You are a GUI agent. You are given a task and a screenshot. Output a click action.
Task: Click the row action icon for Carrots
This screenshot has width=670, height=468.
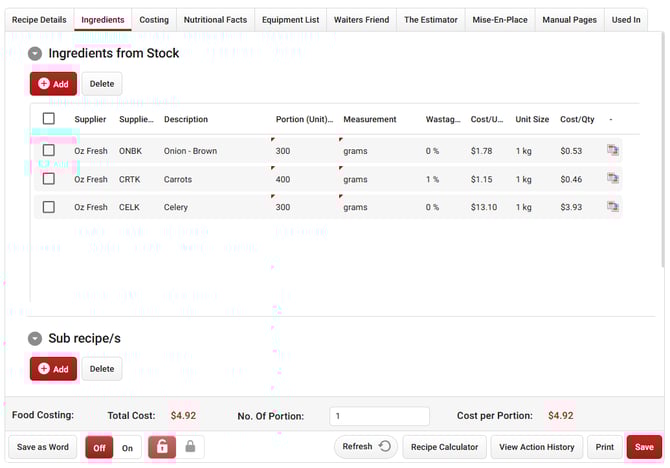pos(613,179)
